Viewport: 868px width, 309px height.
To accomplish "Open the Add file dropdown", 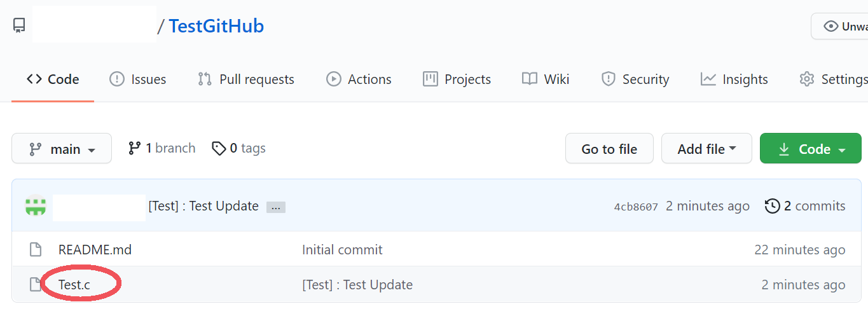I will pyautogui.click(x=706, y=149).
